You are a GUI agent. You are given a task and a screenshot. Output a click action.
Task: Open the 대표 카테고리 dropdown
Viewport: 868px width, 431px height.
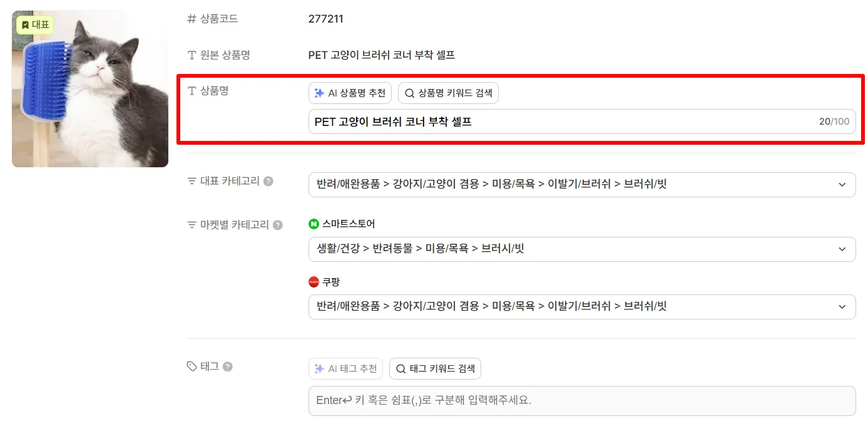(x=582, y=185)
